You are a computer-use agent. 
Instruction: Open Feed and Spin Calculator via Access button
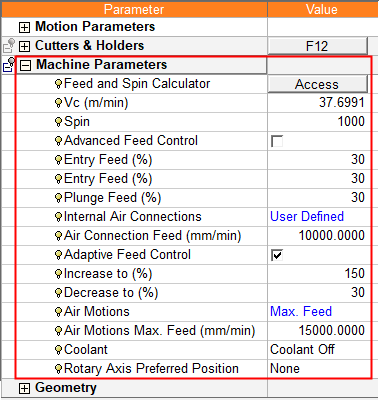[318, 84]
